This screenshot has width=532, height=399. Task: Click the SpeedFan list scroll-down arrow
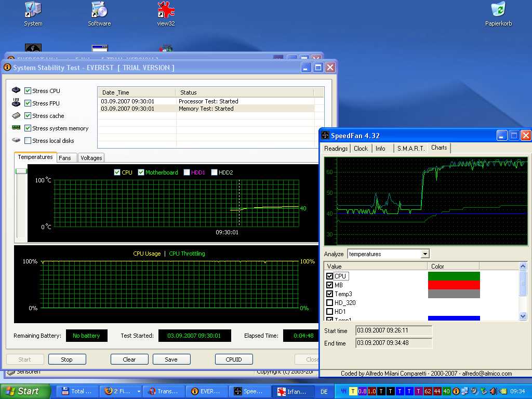(x=523, y=316)
